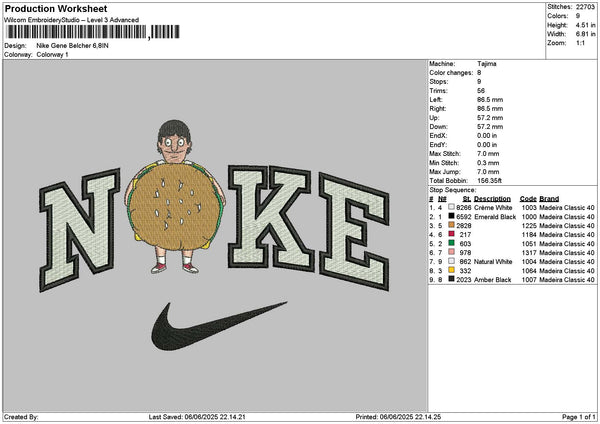Click code 1064 in the stop sequence

[x=529, y=271]
